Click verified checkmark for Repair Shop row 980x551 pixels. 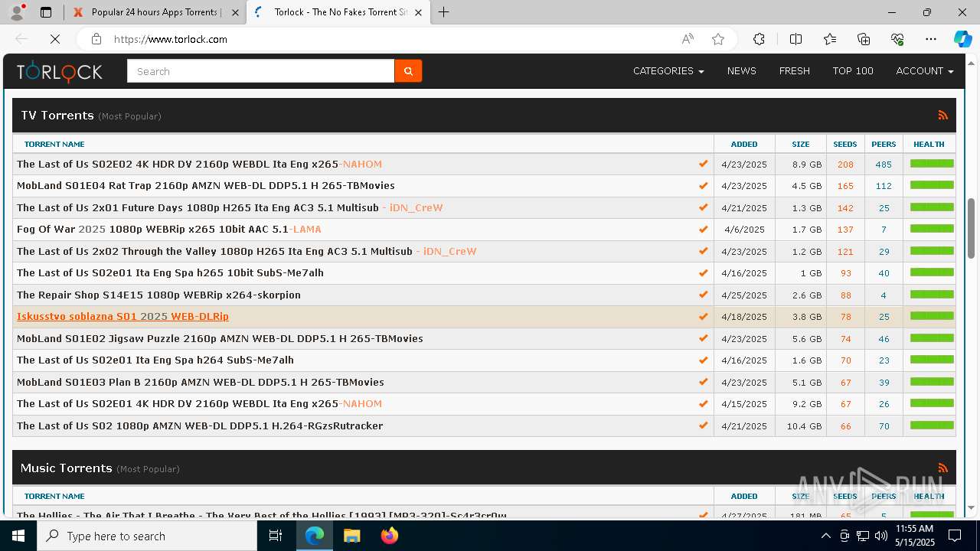[x=703, y=295]
